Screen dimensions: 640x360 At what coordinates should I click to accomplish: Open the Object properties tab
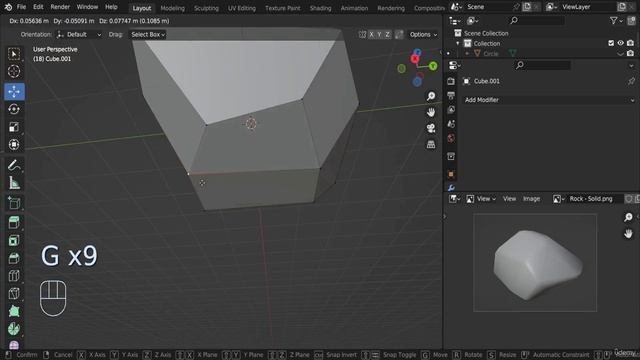(x=451, y=174)
